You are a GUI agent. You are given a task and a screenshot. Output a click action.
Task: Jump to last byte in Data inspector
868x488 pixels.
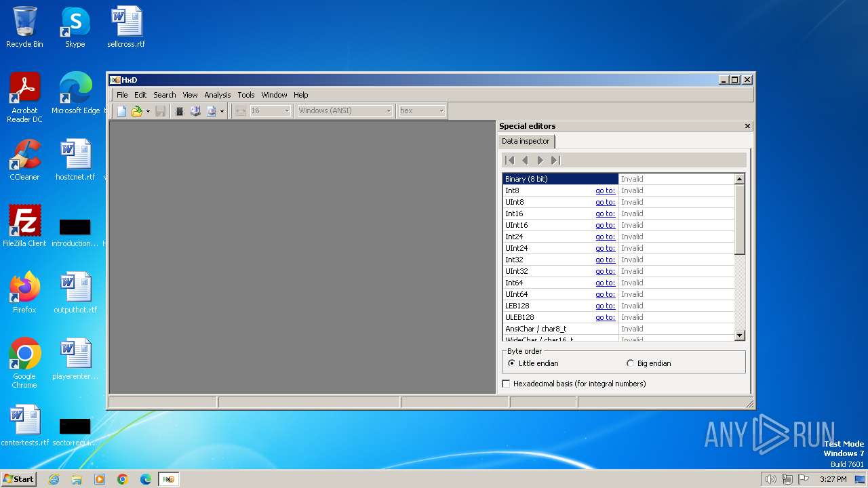[x=555, y=160]
